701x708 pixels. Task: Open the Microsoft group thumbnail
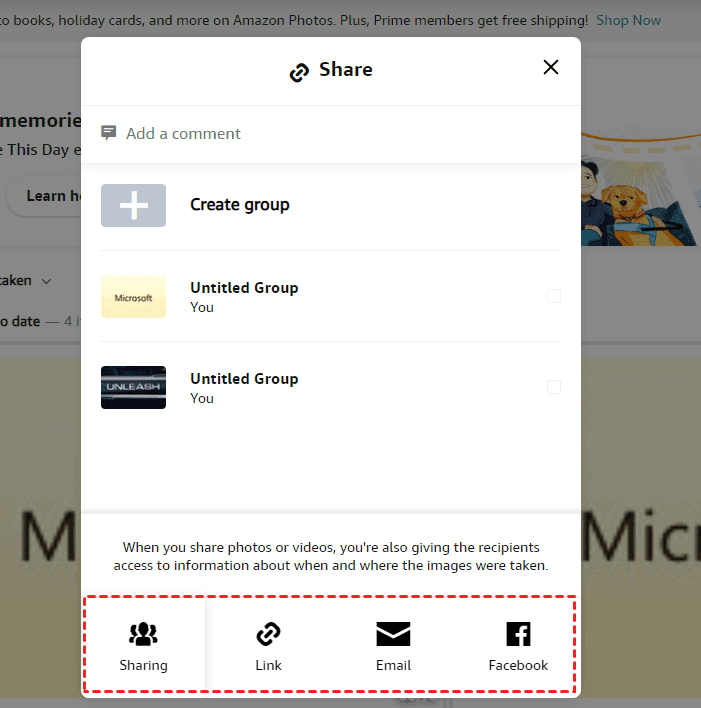(x=133, y=297)
